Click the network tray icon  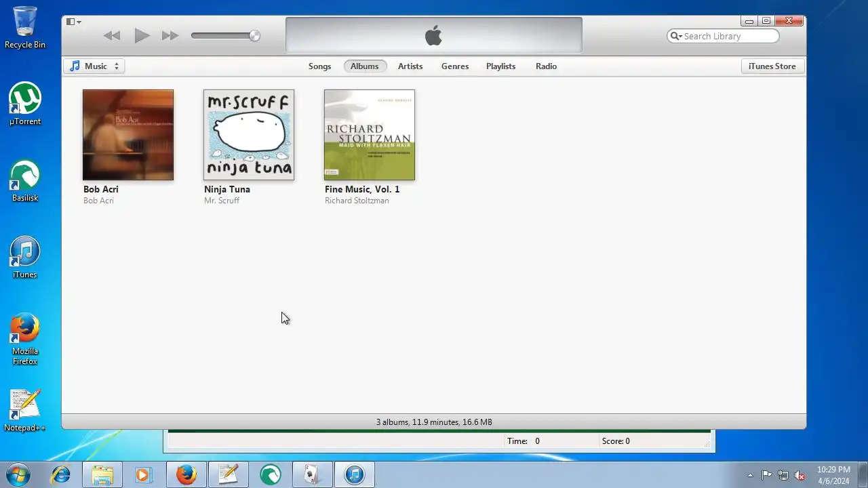coord(783,475)
